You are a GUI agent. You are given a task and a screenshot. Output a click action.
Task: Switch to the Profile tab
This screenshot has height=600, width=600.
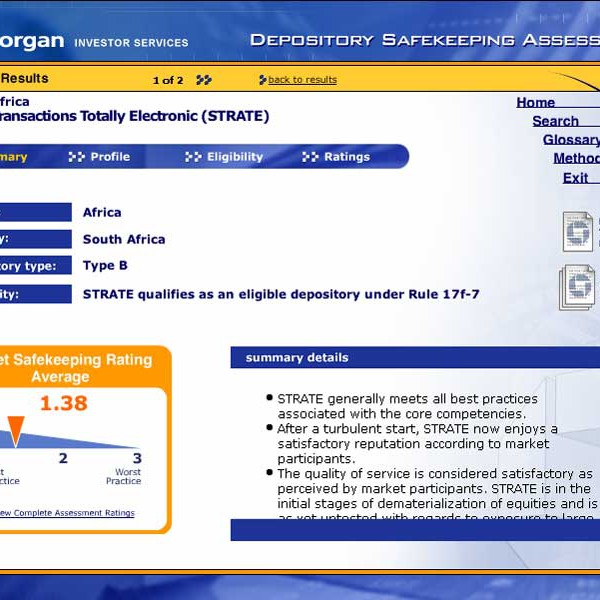click(x=110, y=157)
